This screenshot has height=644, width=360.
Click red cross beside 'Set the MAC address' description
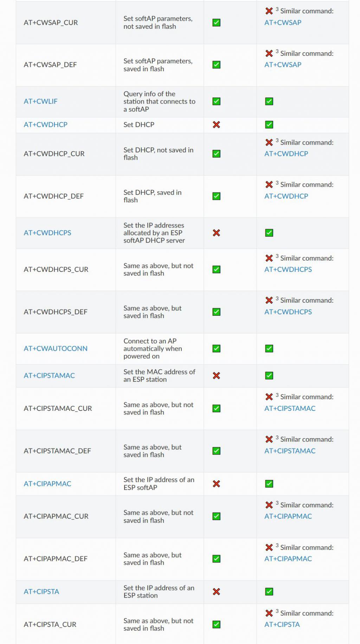217,376
